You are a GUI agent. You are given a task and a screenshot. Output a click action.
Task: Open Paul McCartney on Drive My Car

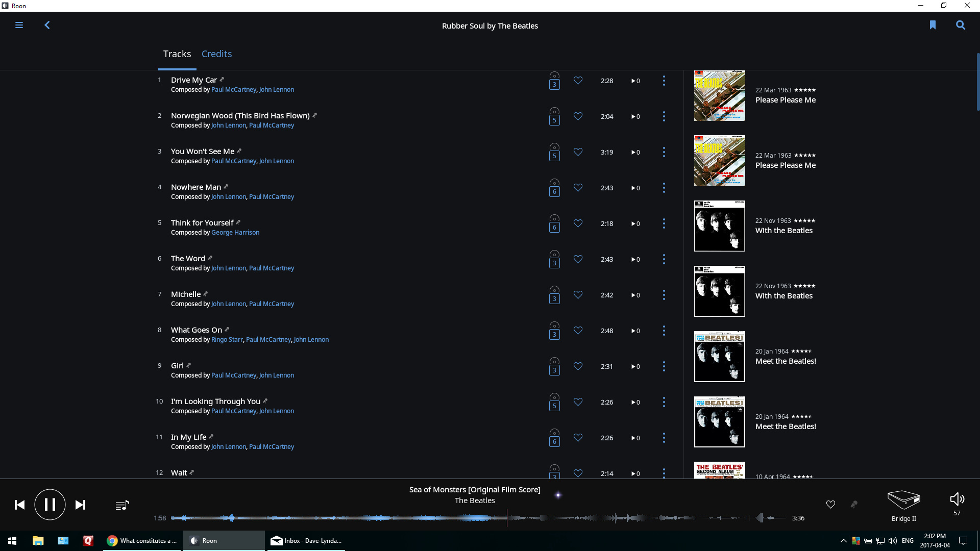[x=234, y=90]
